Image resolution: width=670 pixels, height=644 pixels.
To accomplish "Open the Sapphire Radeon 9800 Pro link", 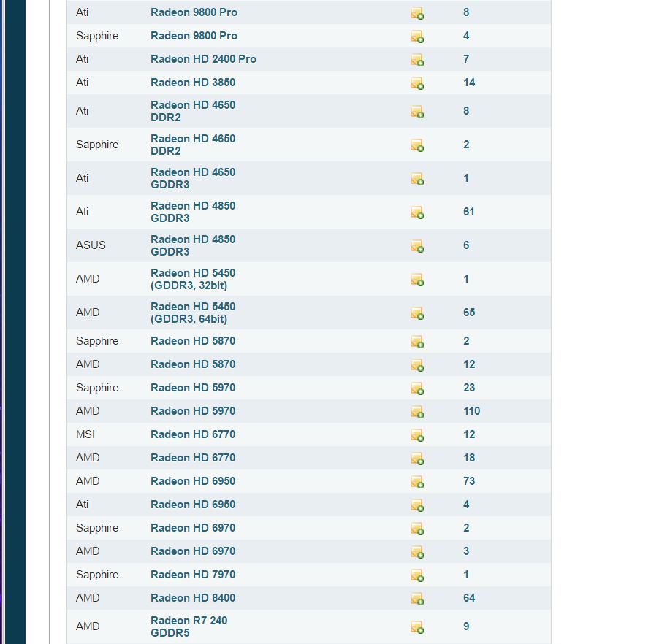I will tap(194, 36).
